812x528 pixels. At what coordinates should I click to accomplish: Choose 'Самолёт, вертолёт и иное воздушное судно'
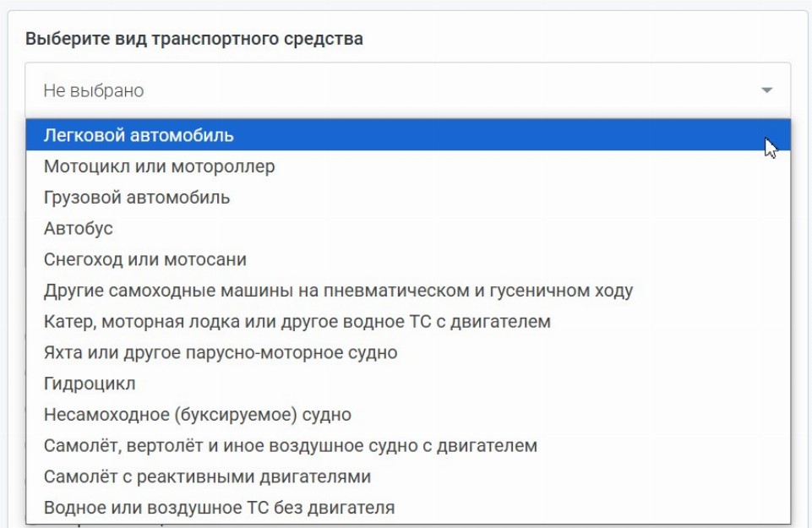(291, 445)
